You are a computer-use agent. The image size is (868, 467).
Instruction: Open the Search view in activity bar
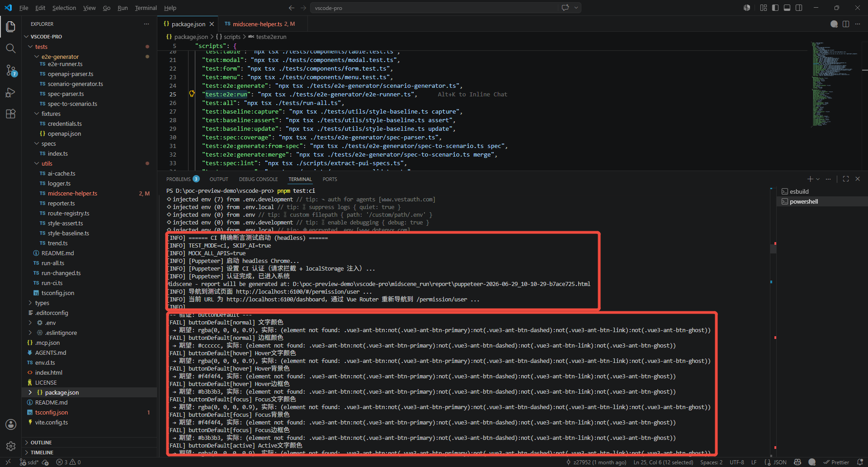tap(11, 48)
